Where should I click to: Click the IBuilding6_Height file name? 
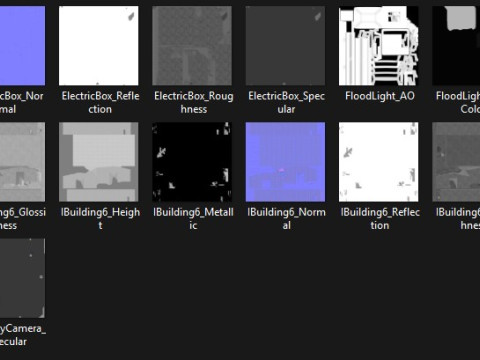pos(100,219)
